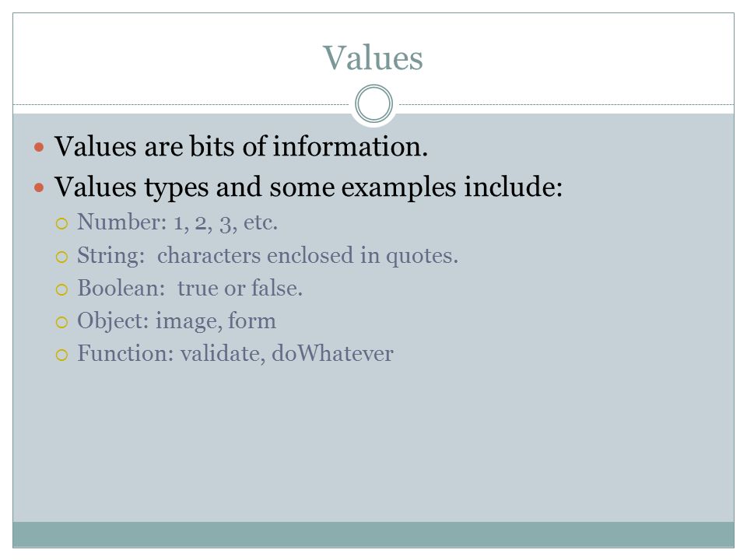The height and width of the screenshot is (560, 747).
Task: Select the 'Boolean: true or false.' line
Action: (x=190, y=288)
